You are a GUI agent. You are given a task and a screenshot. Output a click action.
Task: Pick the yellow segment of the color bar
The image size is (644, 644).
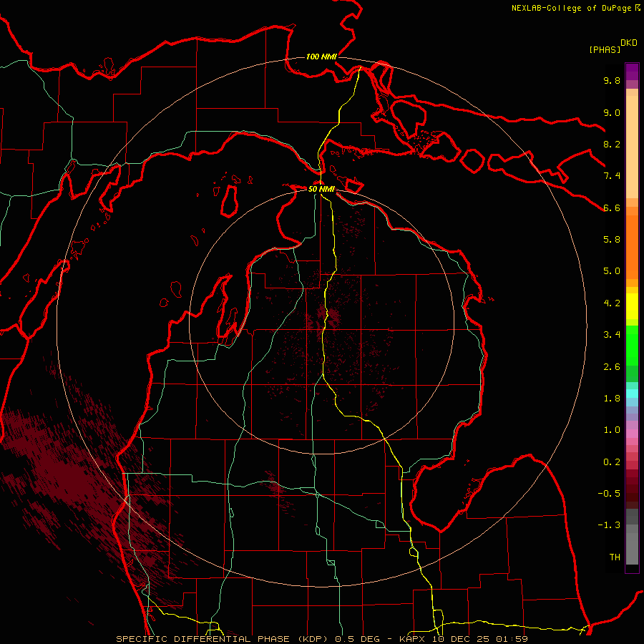click(632, 306)
